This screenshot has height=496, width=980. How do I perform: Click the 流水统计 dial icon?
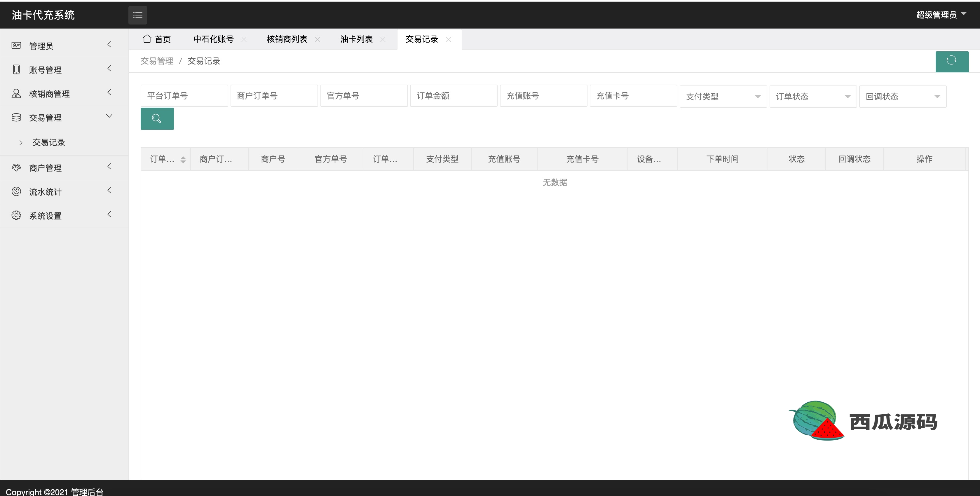click(16, 191)
